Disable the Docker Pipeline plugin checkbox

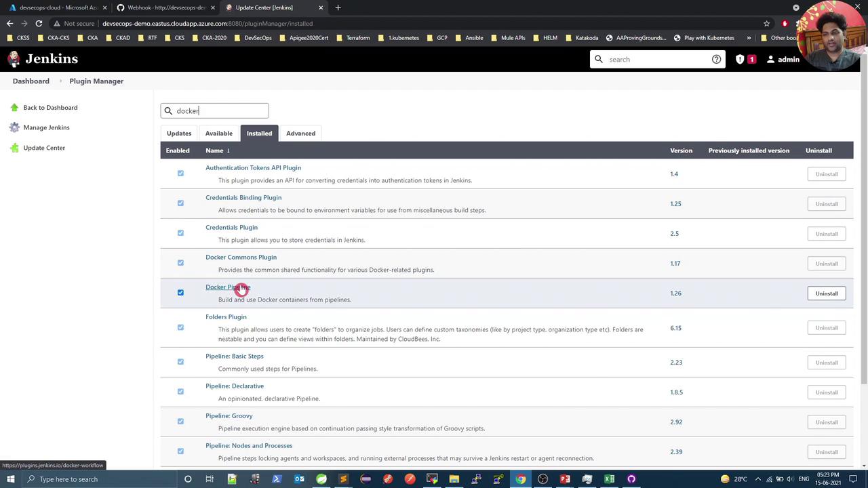(180, 293)
